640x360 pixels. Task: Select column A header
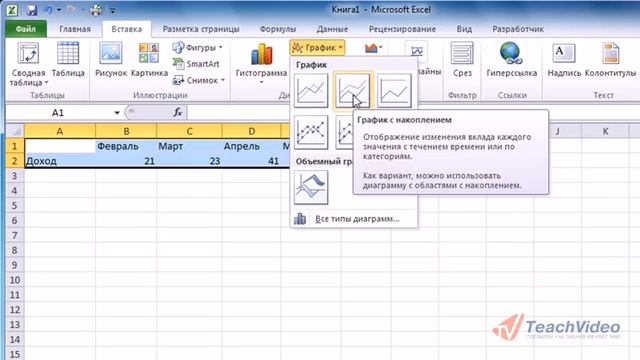click(60, 131)
